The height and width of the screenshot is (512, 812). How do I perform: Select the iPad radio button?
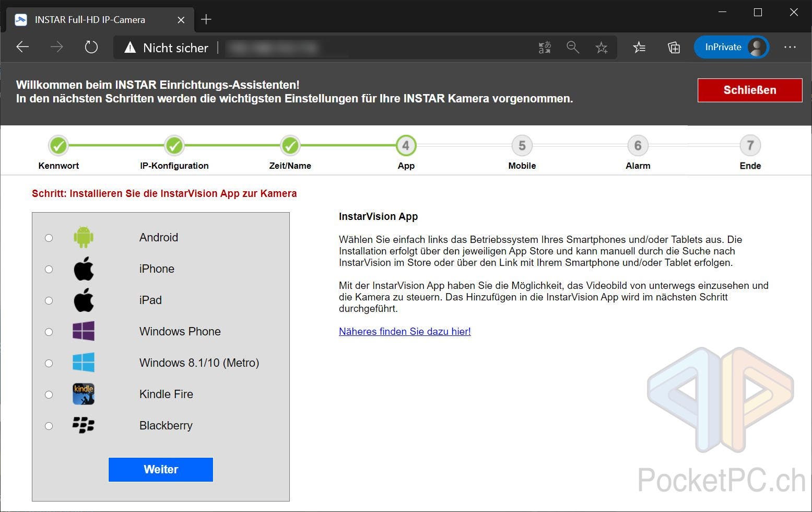[x=49, y=300]
